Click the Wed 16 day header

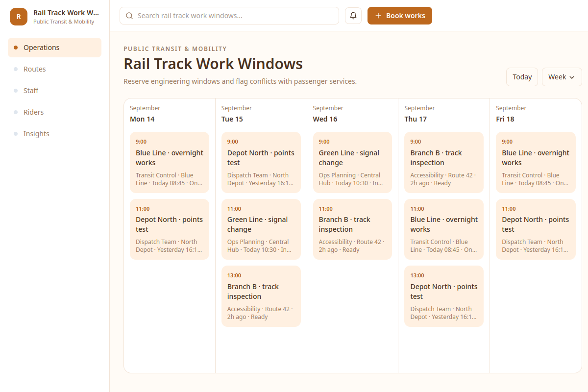325,119
